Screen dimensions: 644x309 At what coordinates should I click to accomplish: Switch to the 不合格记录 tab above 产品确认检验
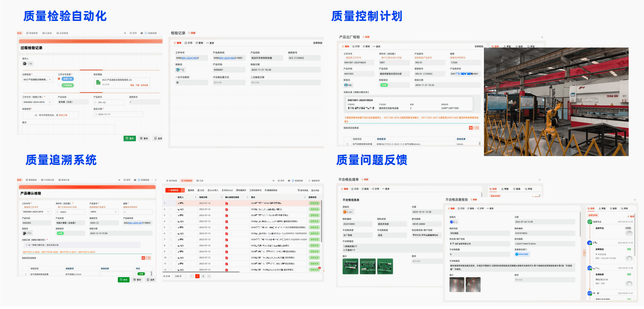point(48,180)
